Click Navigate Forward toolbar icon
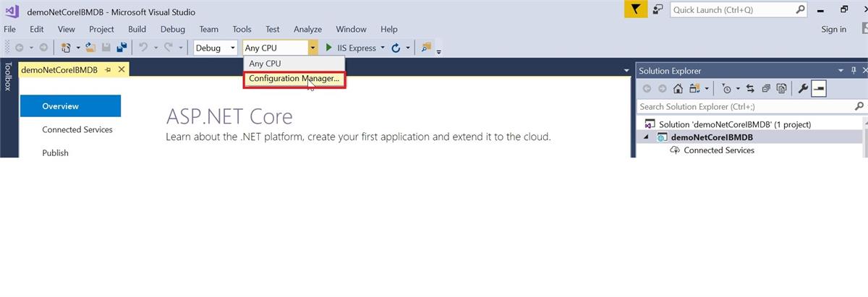Image resolution: width=868 pixels, height=297 pixels. click(43, 48)
